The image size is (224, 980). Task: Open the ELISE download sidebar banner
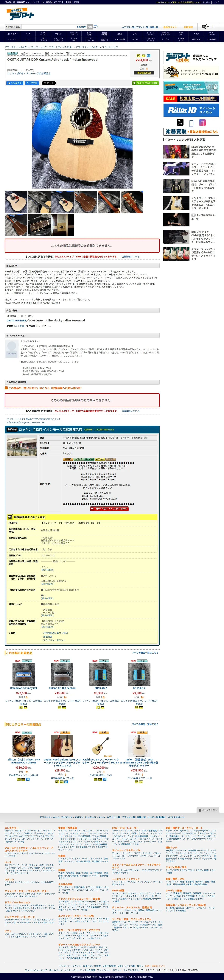tap(191, 87)
